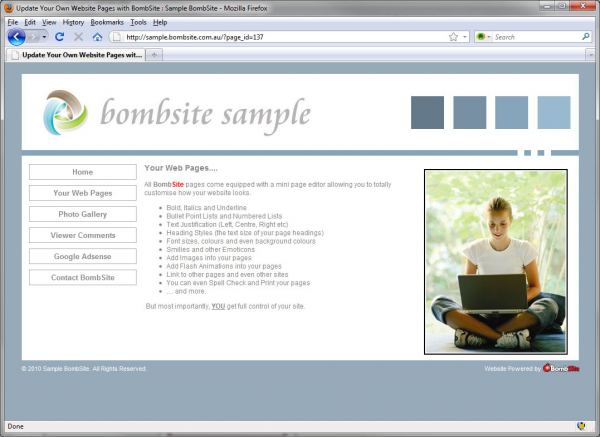
Task: Click 'Add Flash Animations into your pages' bullet
Action: tap(224, 266)
